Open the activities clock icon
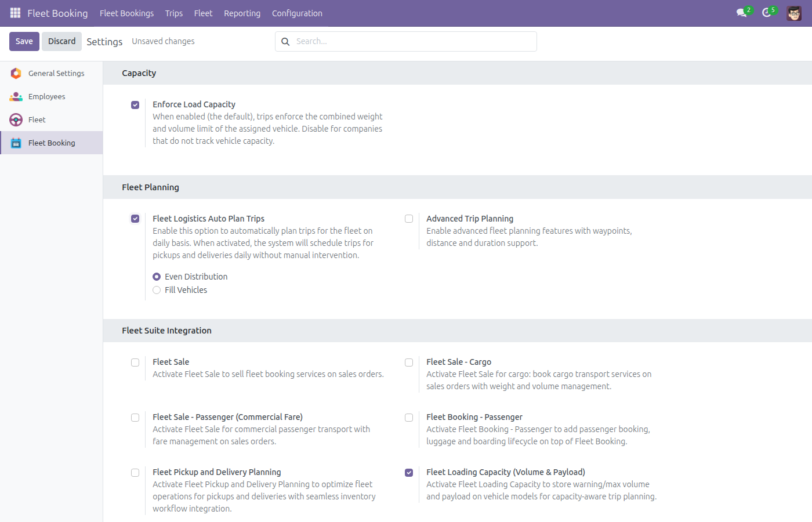812x522 pixels. (767, 13)
